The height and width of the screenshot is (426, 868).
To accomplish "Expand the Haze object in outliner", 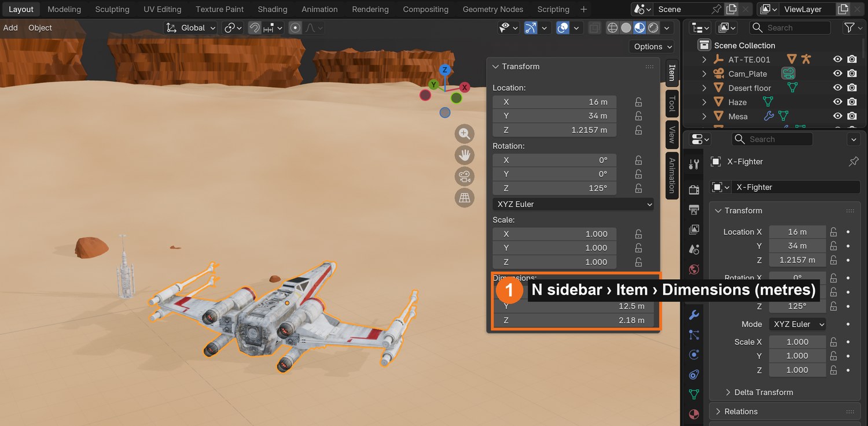I will 704,102.
